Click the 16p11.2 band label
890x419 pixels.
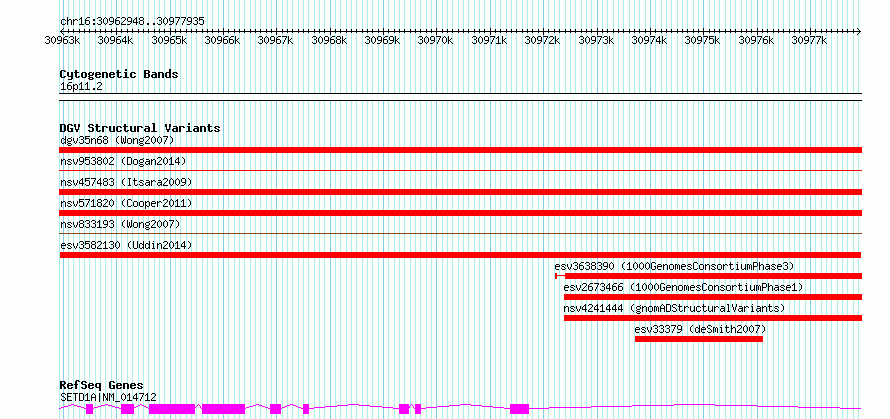point(81,87)
